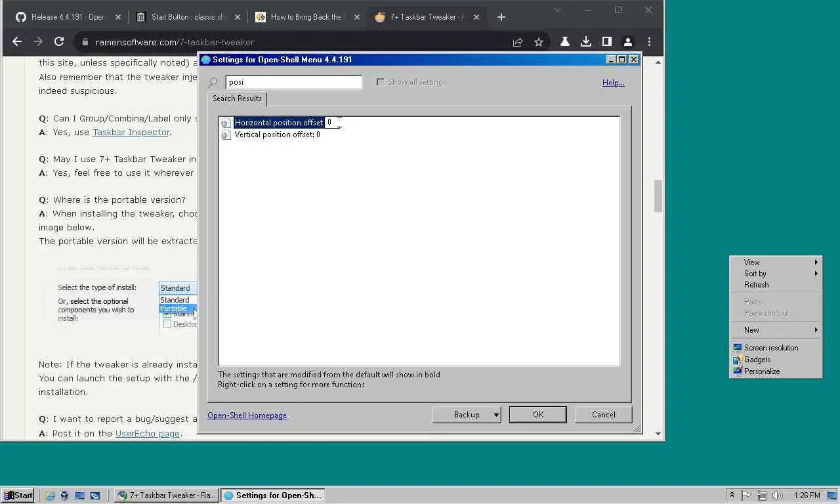Click the webpage scroll up arrow
The image size is (840, 504).
[658, 62]
